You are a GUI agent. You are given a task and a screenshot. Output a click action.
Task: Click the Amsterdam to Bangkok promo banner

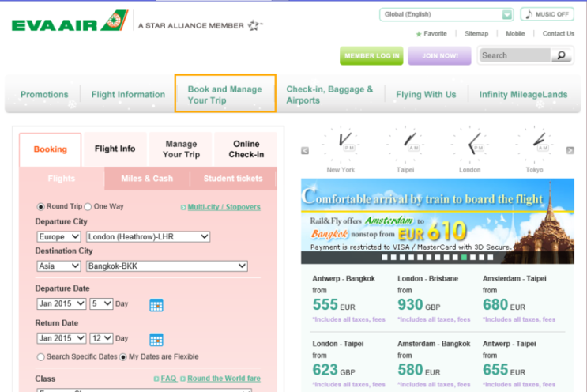[x=437, y=221]
